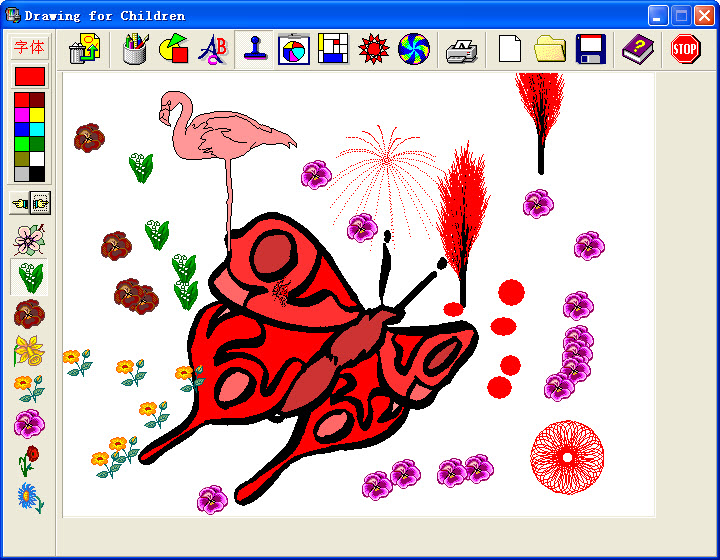Minimize the Drawing for Children window
Screen dimensions: 720x560
tap(658, 16)
